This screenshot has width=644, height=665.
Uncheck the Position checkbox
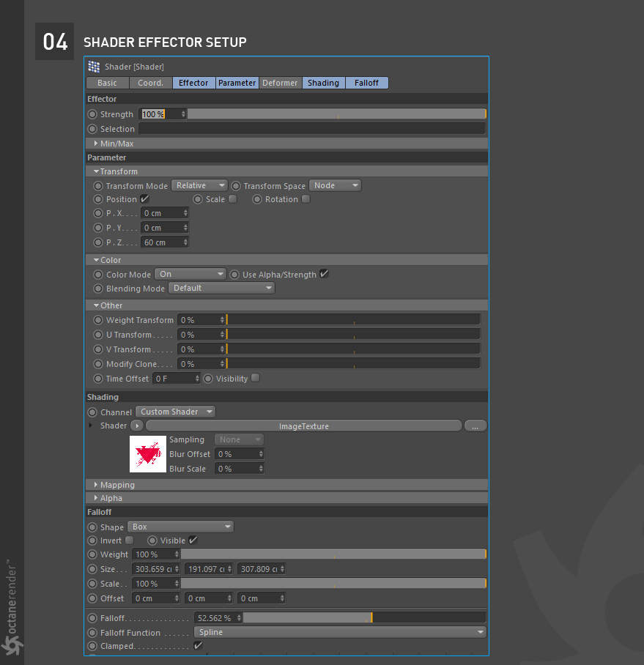click(144, 198)
